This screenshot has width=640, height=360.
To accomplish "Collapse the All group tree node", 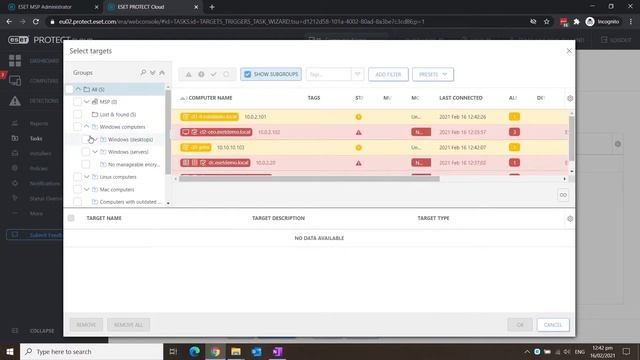I will 78,89.
